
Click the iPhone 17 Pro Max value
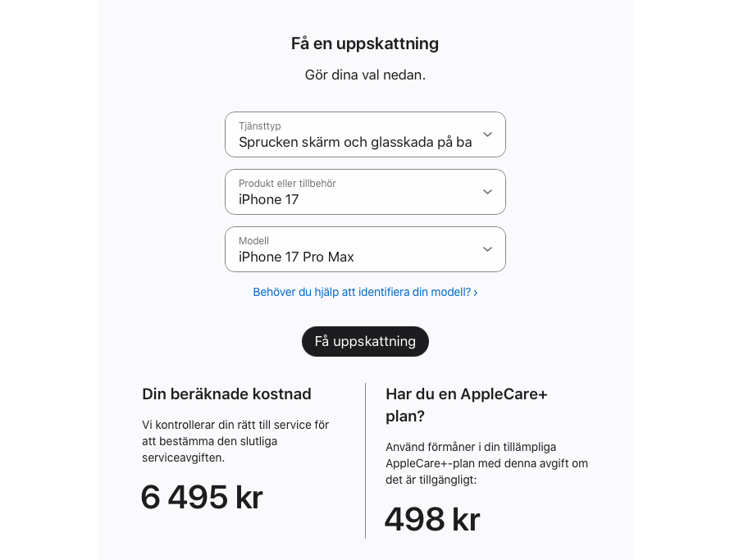pyautogui.click(x=296, y=257)
